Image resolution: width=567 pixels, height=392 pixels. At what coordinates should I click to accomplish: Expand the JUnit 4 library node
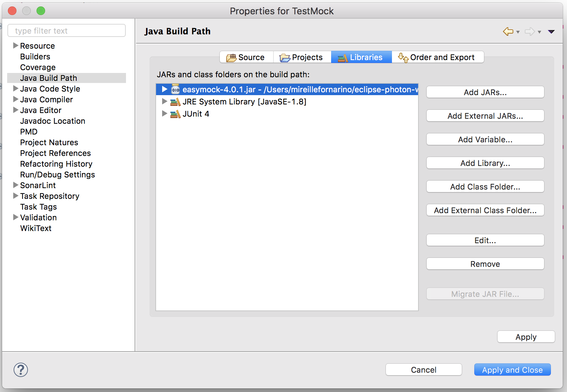click(x=165, y=114)
